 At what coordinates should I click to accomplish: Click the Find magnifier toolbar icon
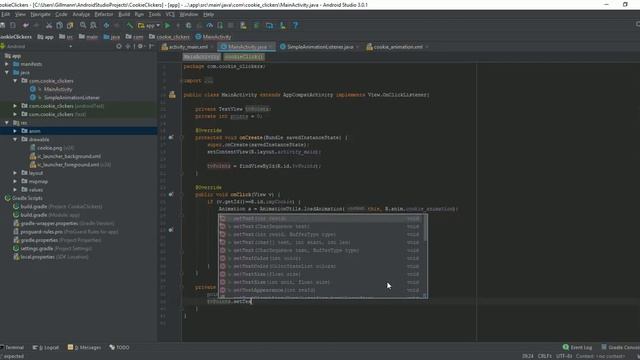(x=83, y=25)
